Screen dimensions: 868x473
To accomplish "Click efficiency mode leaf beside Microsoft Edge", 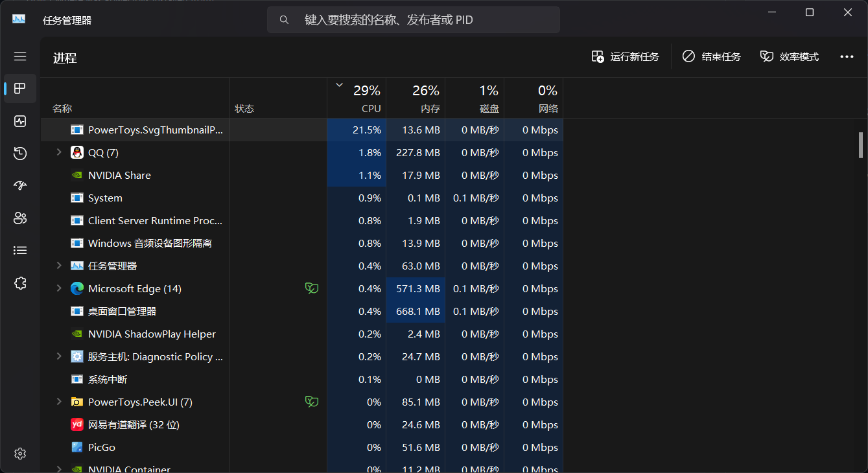I will tap(312, 288).
